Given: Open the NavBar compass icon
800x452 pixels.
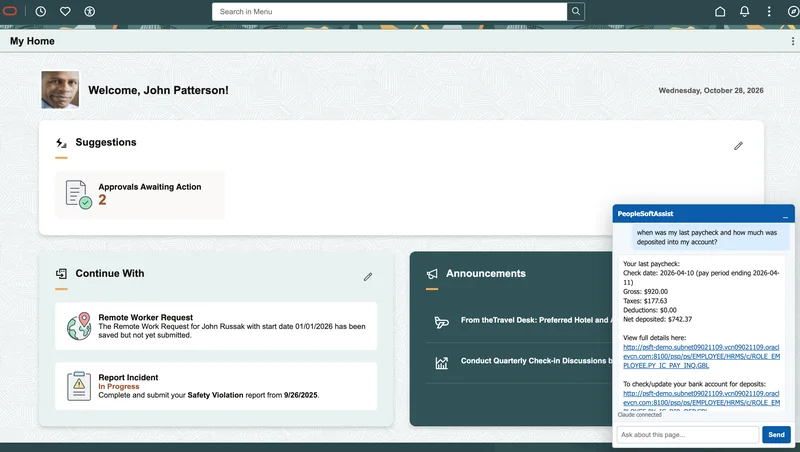Looking at the screenshot, I should pos(793,11).
